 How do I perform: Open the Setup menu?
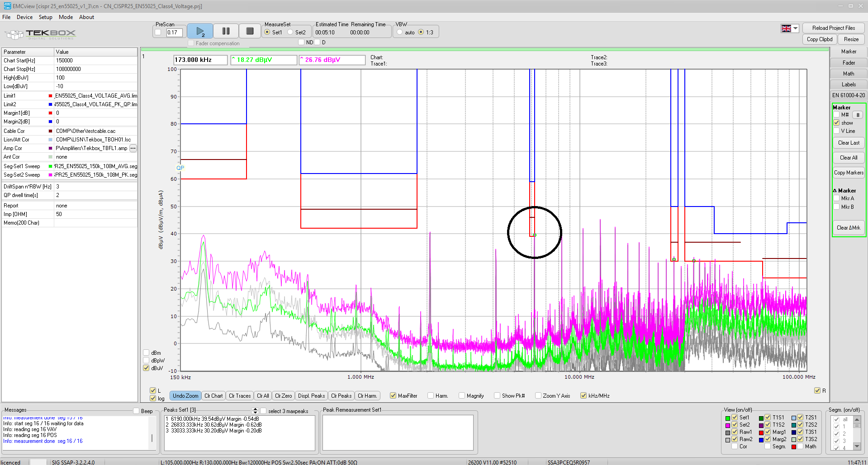pos(45,17)
